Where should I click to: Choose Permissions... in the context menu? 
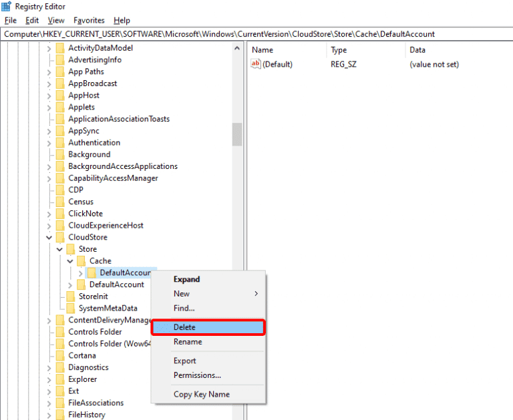(208, 375)
